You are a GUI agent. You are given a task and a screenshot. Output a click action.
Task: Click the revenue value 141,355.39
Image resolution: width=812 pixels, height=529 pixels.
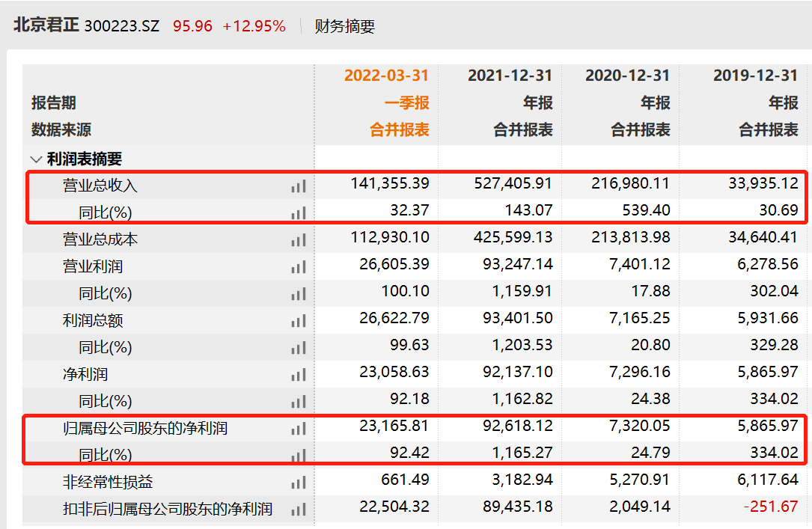coord(390,183)
